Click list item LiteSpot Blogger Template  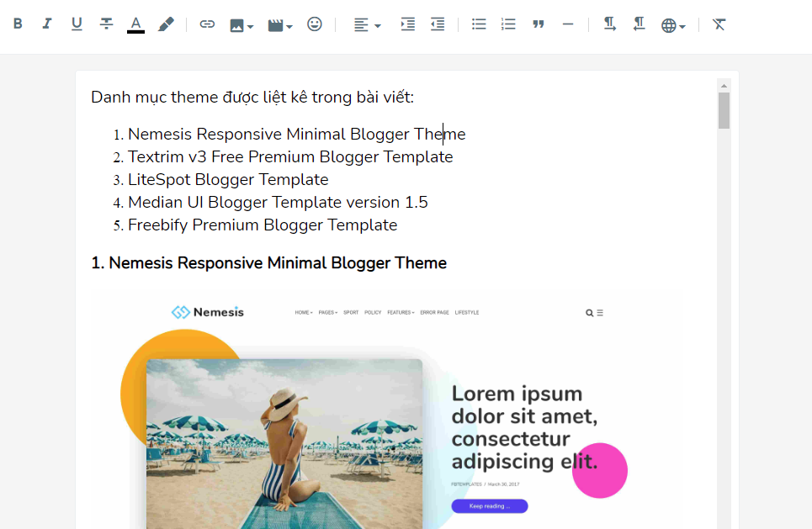coord(228,180)
